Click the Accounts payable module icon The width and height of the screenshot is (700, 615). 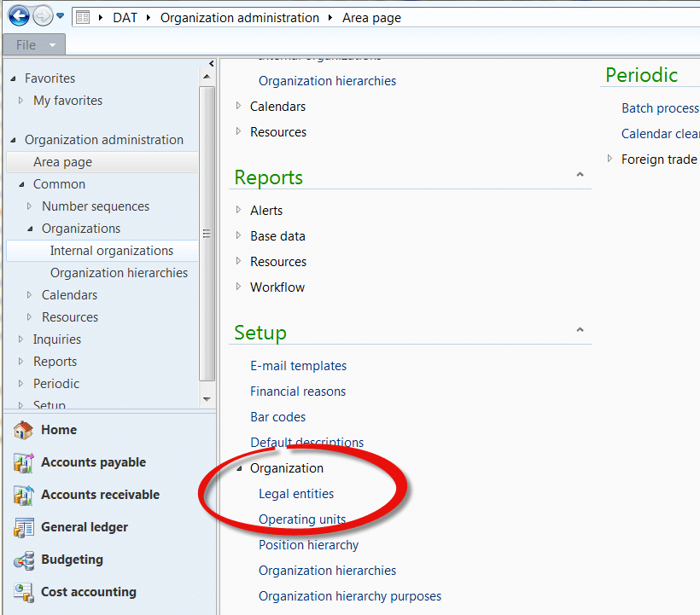[x=23, y=463]
